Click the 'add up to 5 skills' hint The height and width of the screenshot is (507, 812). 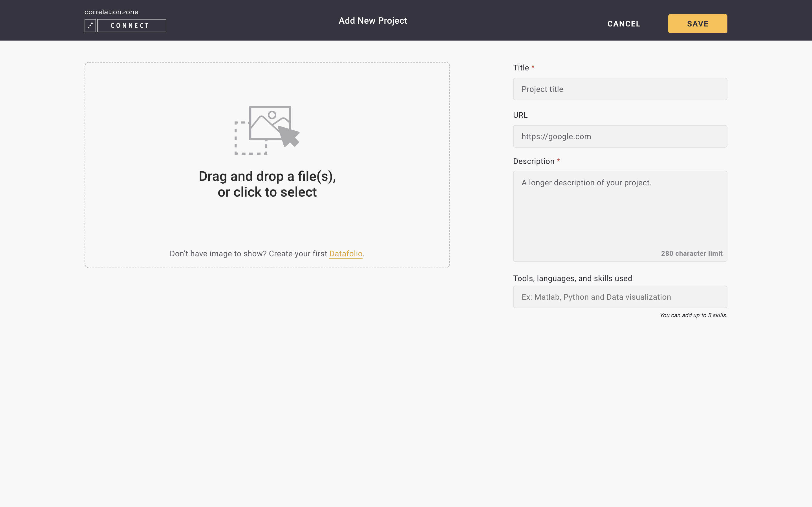coord(693,315)
